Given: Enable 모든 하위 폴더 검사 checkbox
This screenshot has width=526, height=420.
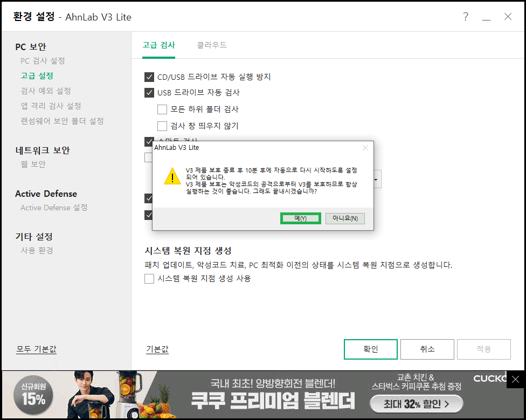Looking at the screenshot, I should [x=162, y=109].
